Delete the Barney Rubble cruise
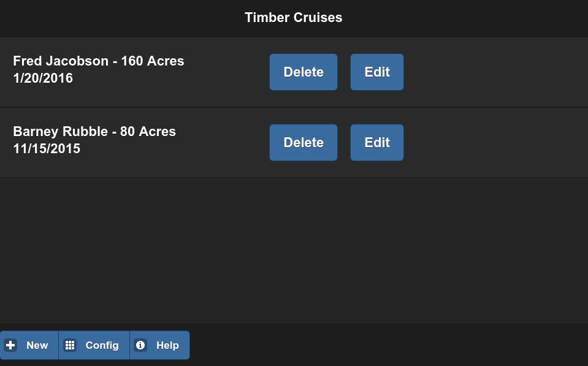 [304, 143]
